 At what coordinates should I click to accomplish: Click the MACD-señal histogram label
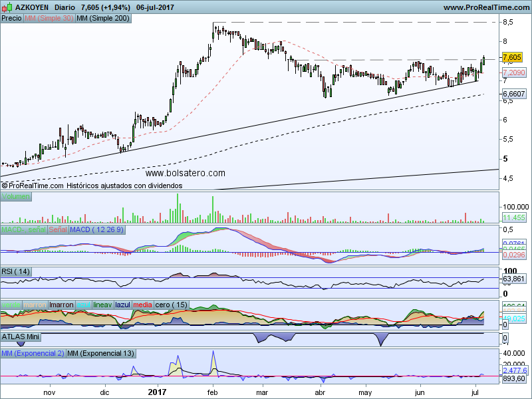click(24, 229)
